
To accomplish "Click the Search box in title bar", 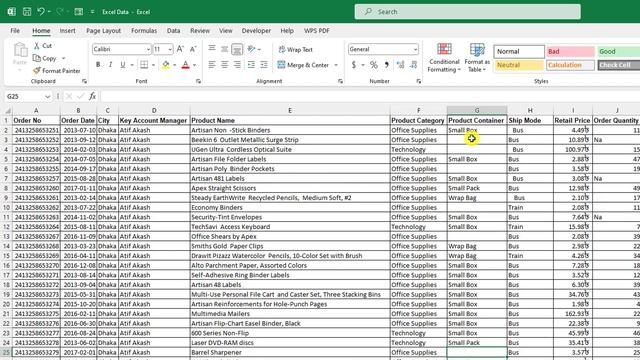I will tap(467, 12).
